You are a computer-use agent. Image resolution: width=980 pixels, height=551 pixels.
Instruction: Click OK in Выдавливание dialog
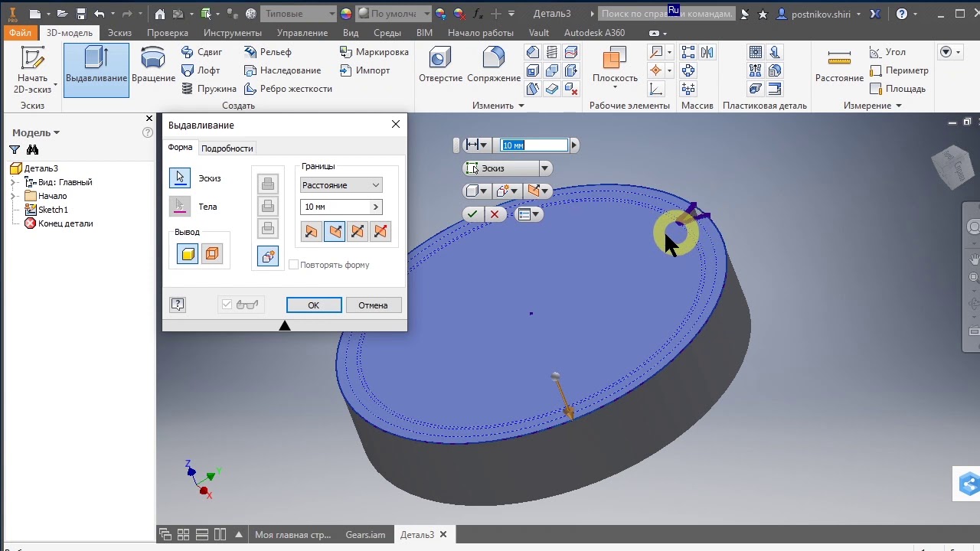pyautogui.click(x=314, y=305)
